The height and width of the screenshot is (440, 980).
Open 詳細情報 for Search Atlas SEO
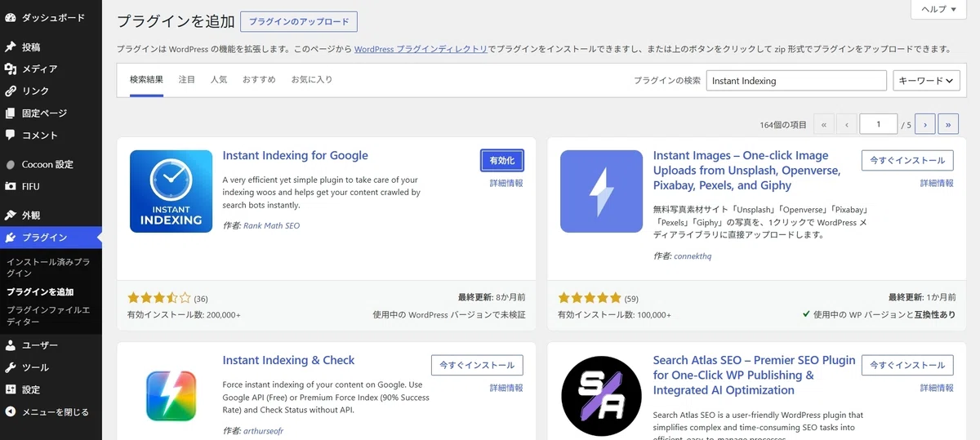coord(937,389)
